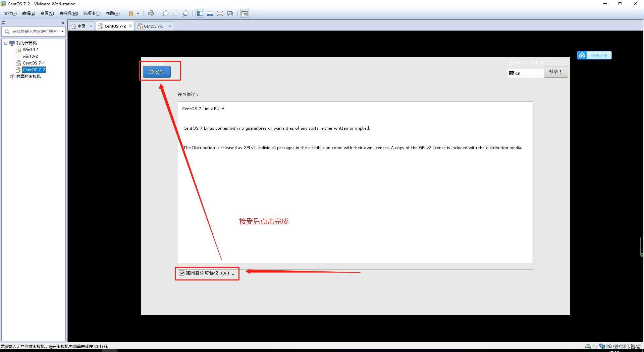Click the CD/DVD status bar icon
The image size is (644, 352).
pos(595,346)
